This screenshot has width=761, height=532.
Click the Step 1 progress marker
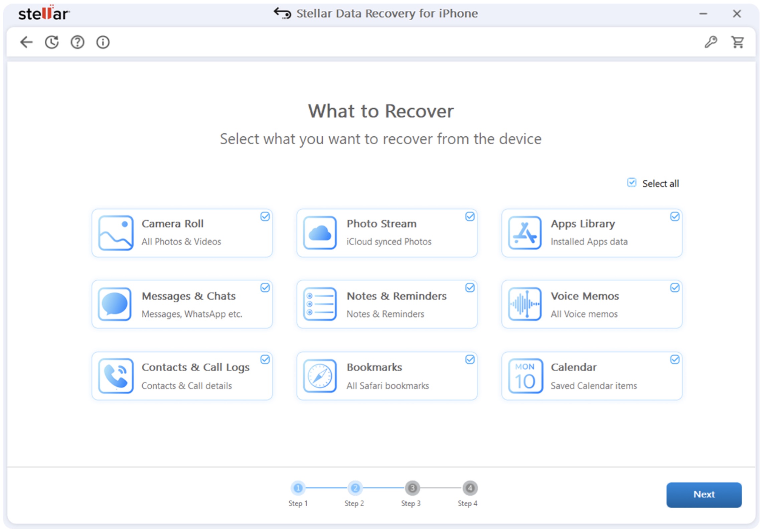pyautogui.click(x=298, y=488)
